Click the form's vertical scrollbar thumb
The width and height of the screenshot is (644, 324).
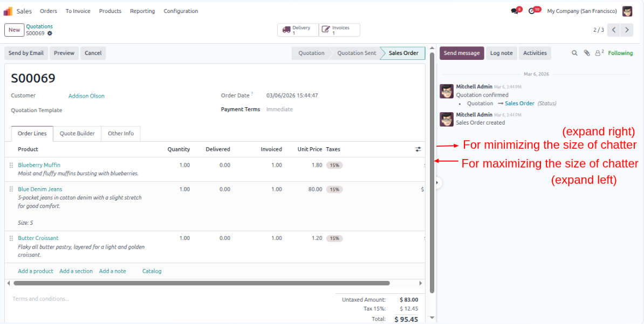pyautogui.click(x=432, y=173)
